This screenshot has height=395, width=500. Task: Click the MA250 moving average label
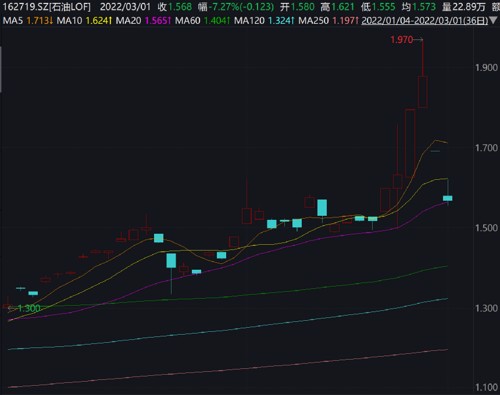tap(313, 21)
